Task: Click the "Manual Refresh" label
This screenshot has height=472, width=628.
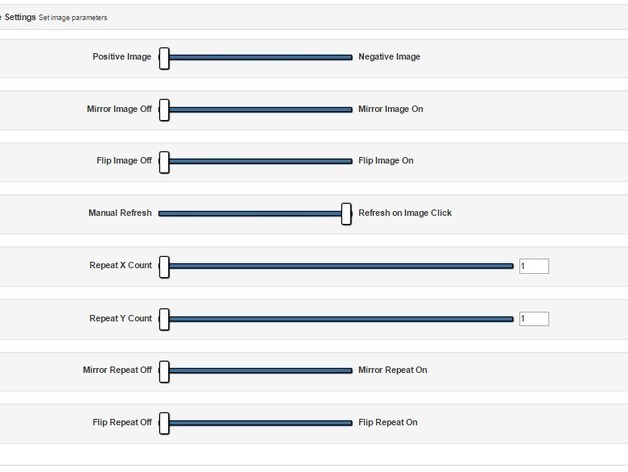Action: pos(120,213)
